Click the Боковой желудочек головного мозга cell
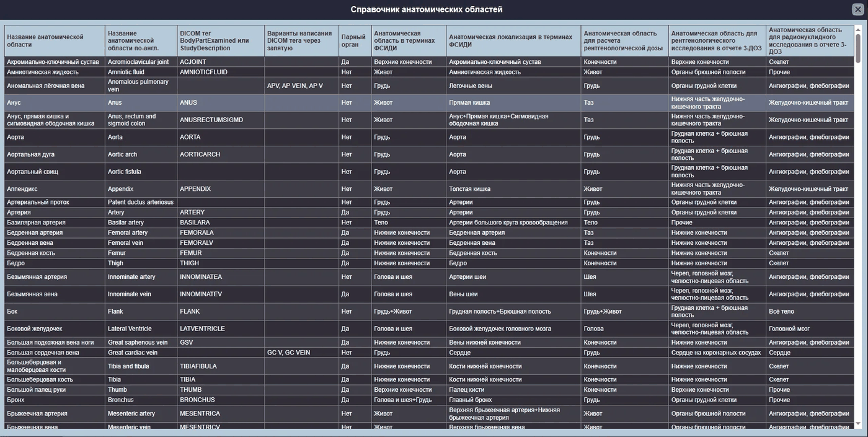The height and width of the screenshot is (437, 868). point(514,329)
